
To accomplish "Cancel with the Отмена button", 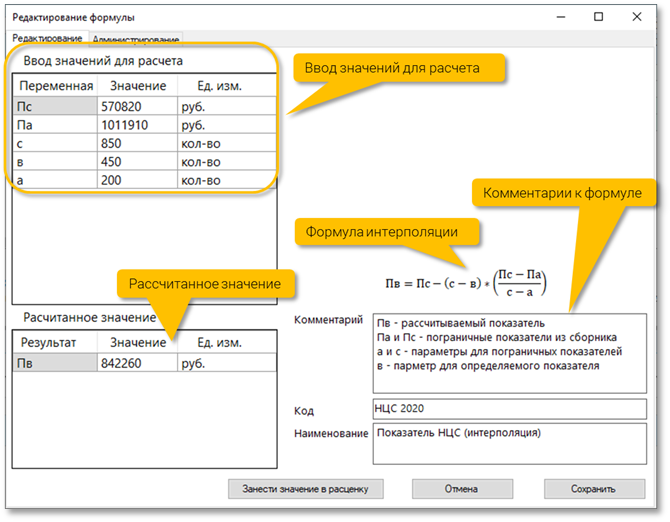I will [462, 489].
